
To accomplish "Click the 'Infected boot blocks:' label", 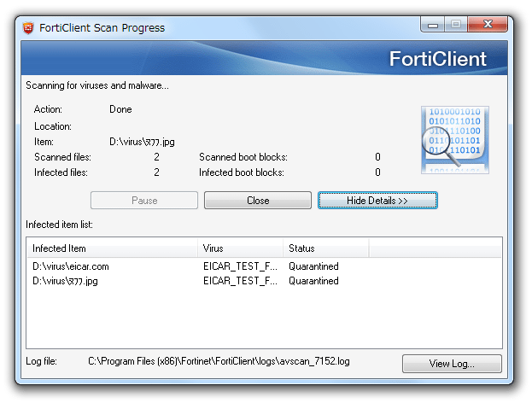I will tap(242, 172).
